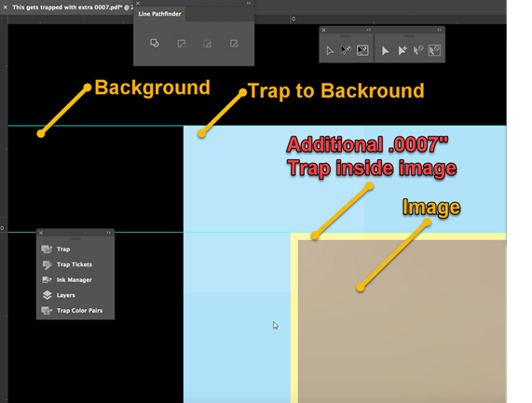Click the first Line Pathfinder merge icon
Viewport: 532px width, 403px height.
point(155,44)
